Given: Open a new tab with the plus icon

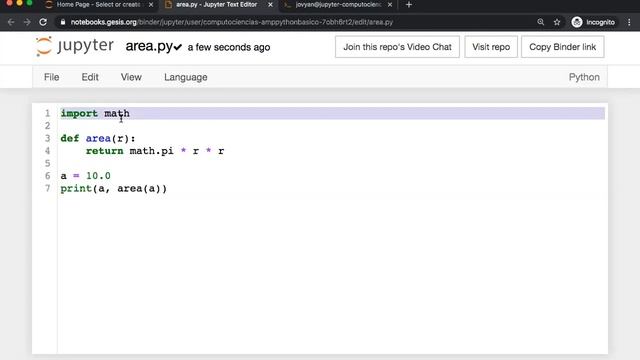Looking at the screenshot, I should [x=409, y=4].
